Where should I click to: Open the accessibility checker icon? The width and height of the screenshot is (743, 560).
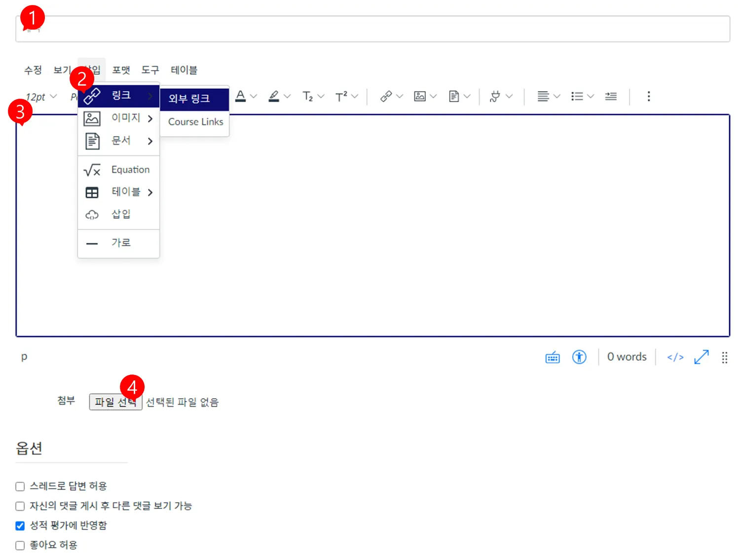pyautogui.click(x=579, y=357)
